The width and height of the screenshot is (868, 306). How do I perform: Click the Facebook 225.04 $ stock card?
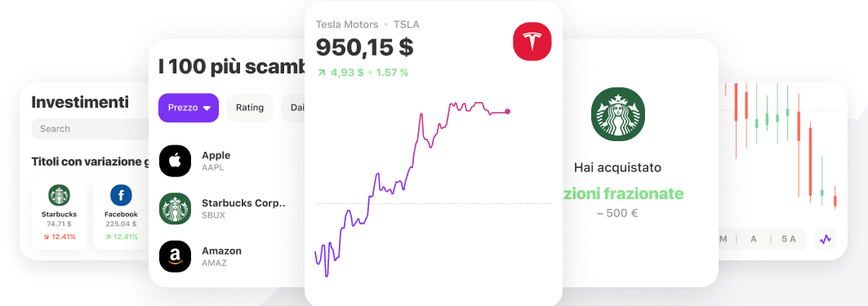[x=121, y=213]
